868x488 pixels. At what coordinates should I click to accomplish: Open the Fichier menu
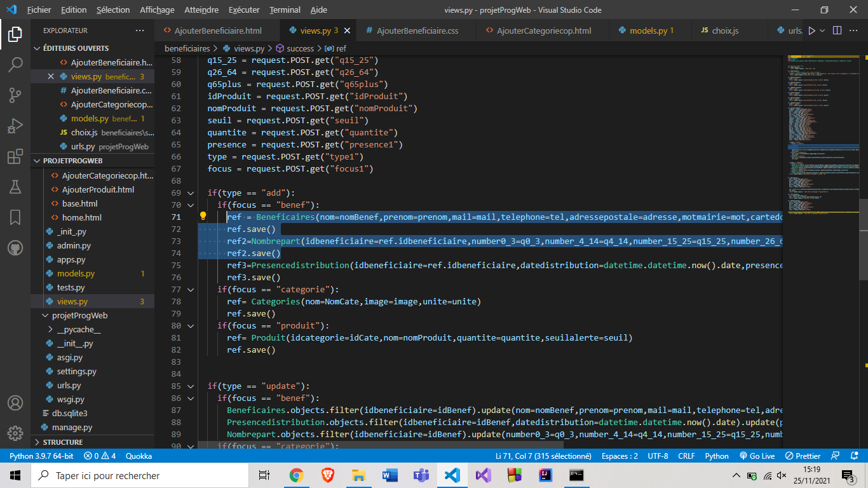[x=39, y=10]
